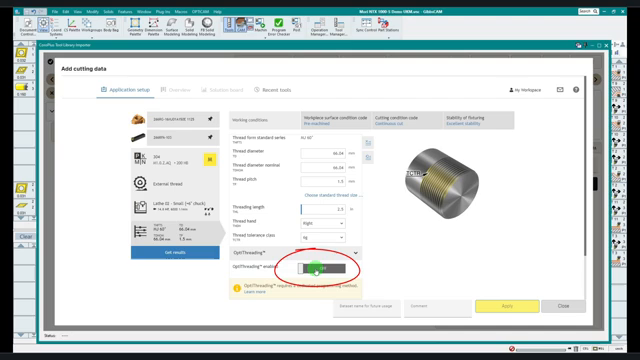640x360 pixels.
Task: Open the Dimension Palette
Action: 153,27
